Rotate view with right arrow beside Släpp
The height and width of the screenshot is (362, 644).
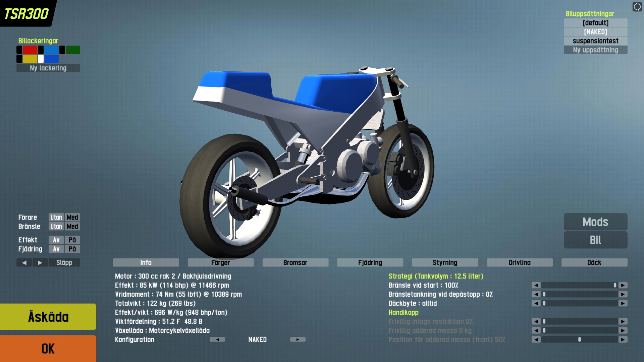pyautogui.click(x=40, y=262)
